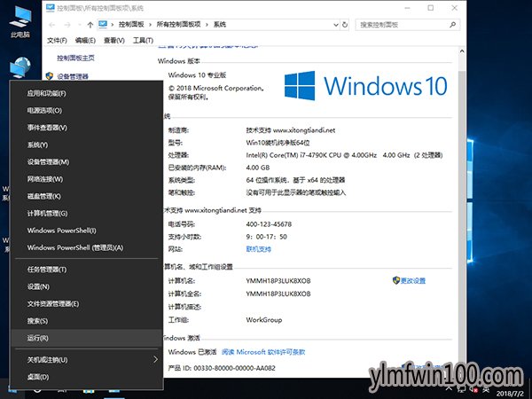Image resolution: width=532 pixels, height=399 pixels.
Task: Launch 计算机管理(G) from the menu
Action: tap(47, 214)
